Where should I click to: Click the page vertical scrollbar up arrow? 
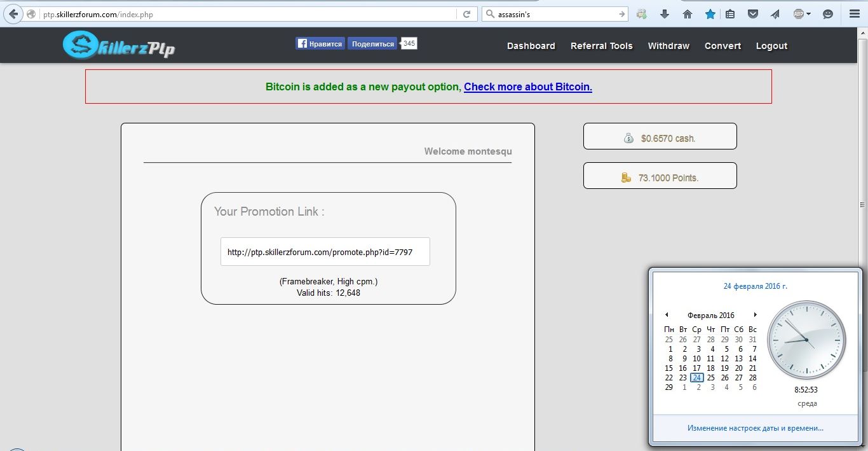point(863,32)
